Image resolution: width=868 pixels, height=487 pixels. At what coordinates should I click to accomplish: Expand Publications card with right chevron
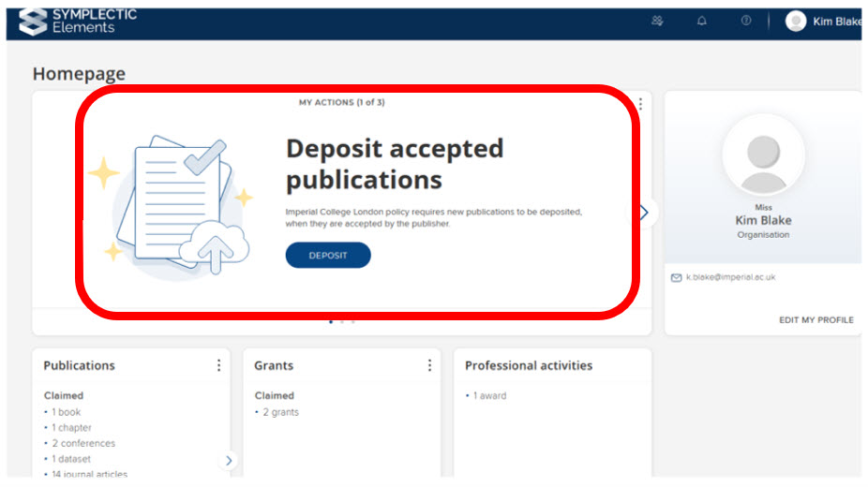(229, 460)
